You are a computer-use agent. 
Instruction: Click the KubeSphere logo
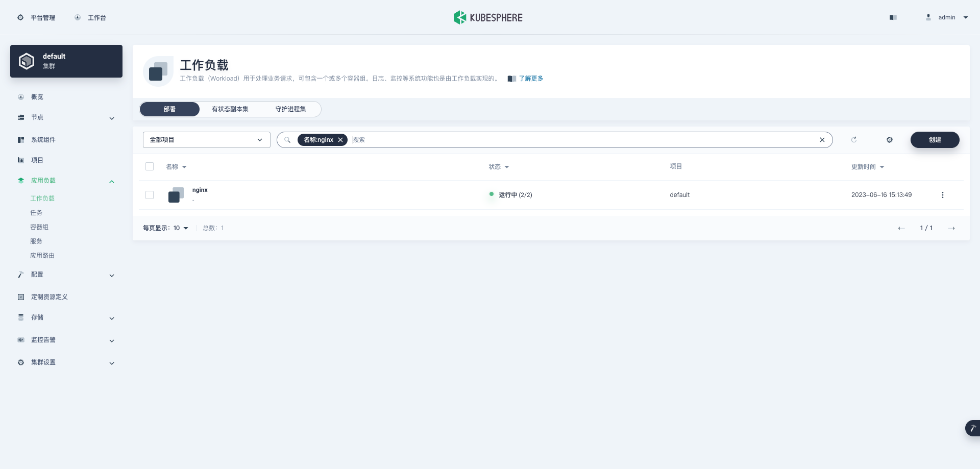click(488, 17)
